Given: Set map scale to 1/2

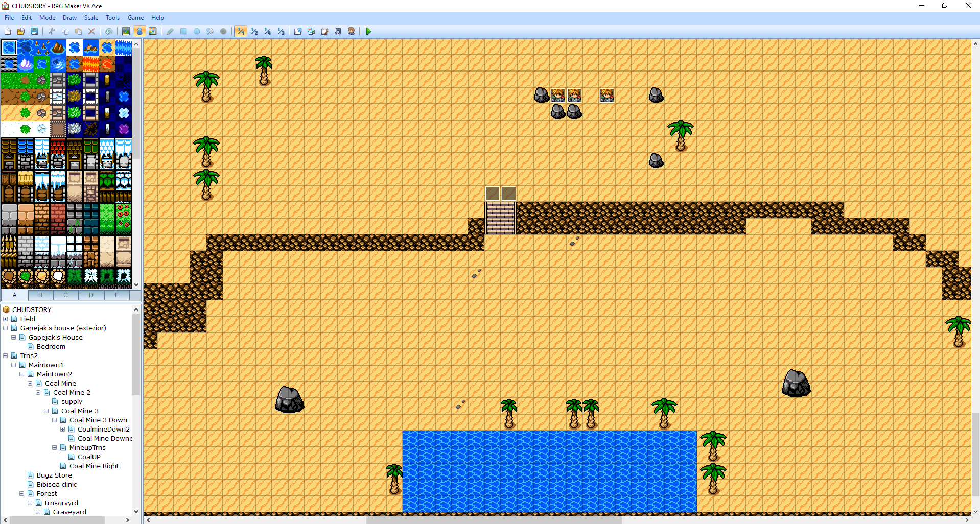Looking at the screenshot, I should click(x=254, y=32).
